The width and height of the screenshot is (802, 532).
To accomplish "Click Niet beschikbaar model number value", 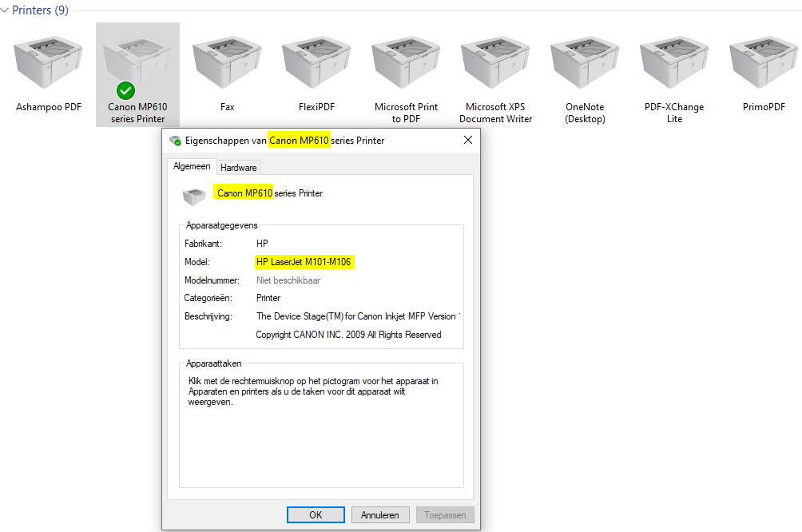I will coord(288,280).
